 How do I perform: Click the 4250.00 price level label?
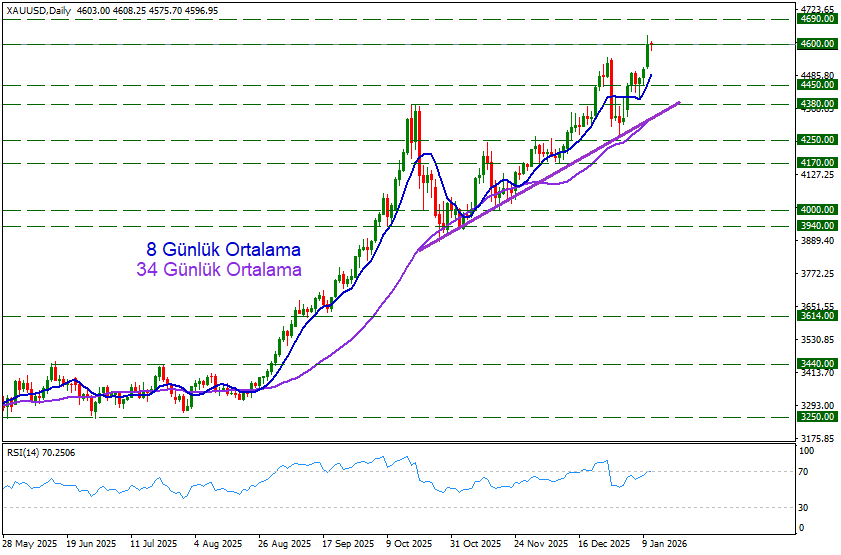[x=817, y=140]
